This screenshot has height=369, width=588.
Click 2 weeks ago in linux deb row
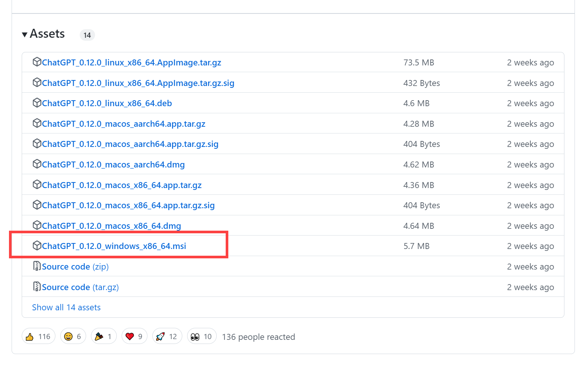click(x=530, y=103)
